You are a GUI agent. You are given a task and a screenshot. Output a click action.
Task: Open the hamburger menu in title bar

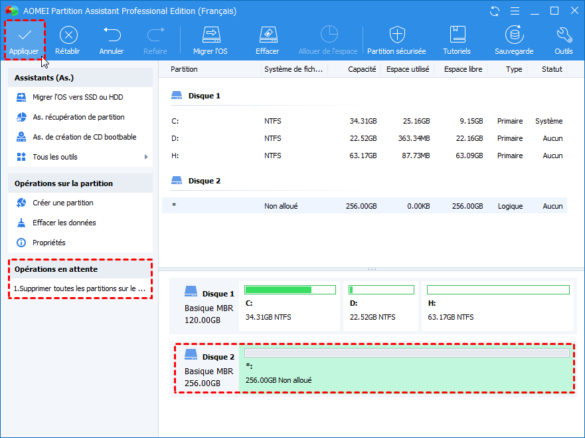pos(515,11)
